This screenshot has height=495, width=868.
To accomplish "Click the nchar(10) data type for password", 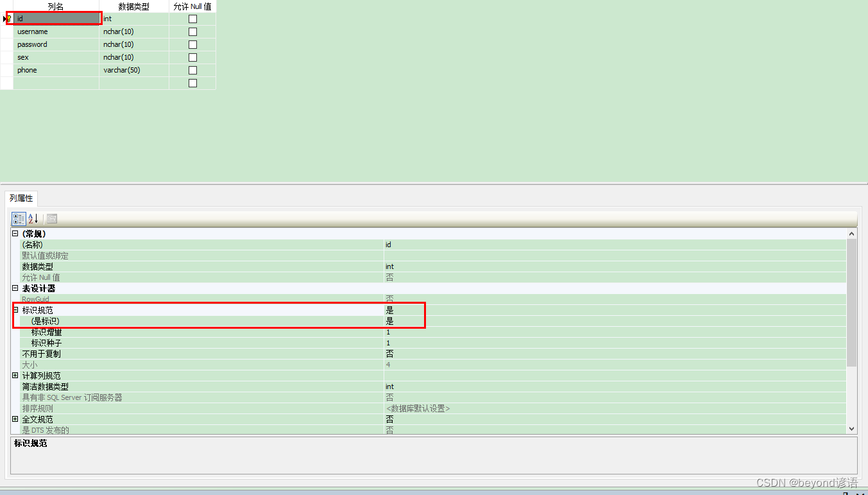I will (134, 44).
